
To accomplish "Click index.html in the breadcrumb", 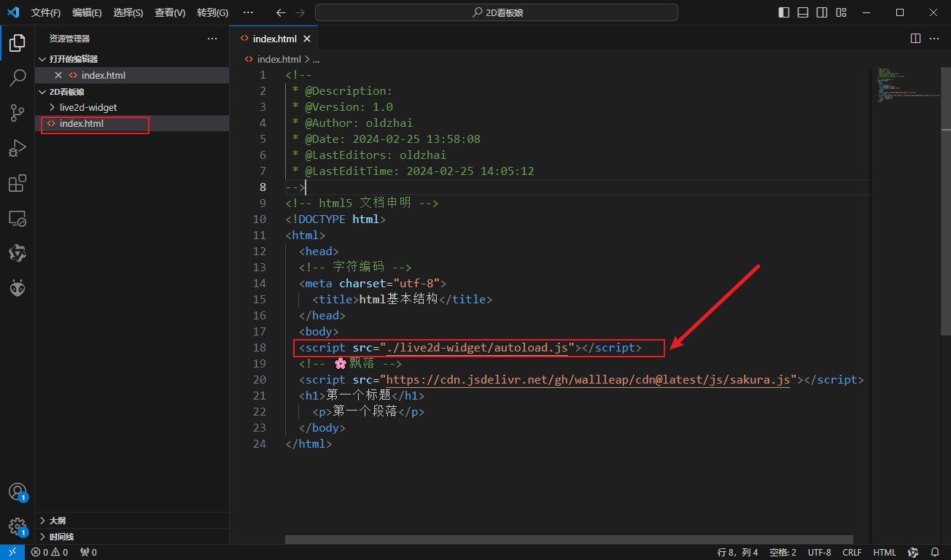I will pos(279,59).
